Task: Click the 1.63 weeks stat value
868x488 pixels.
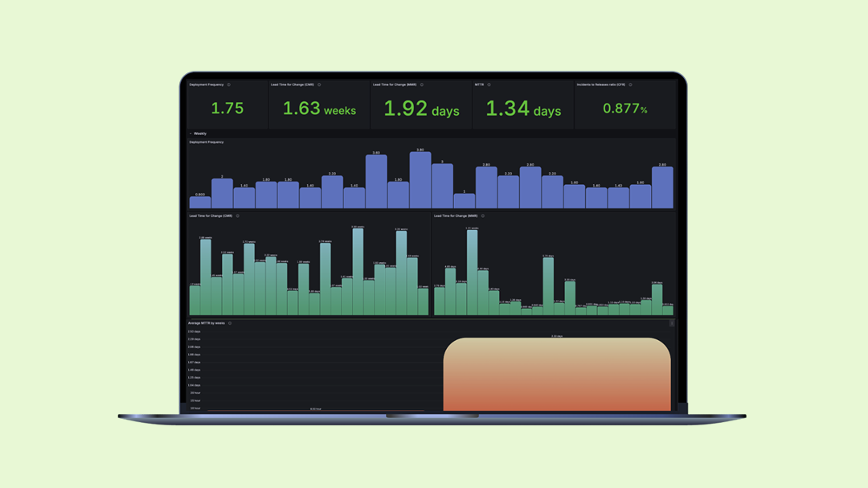Action: [x=319, y=109]
